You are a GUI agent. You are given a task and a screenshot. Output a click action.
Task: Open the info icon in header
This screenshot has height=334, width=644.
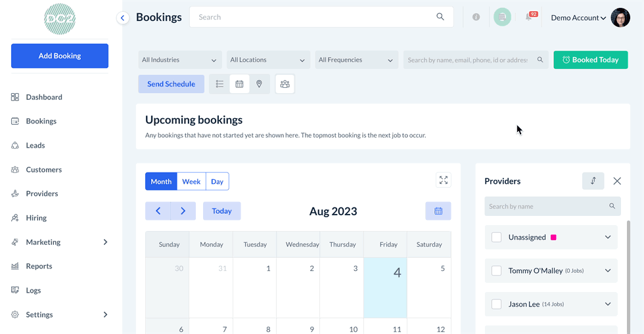click(x=476, y=17)
